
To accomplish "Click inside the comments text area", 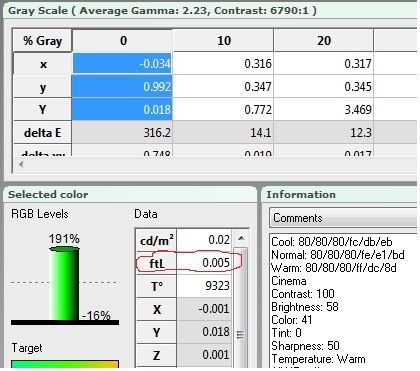I will [x=343, y=300].
